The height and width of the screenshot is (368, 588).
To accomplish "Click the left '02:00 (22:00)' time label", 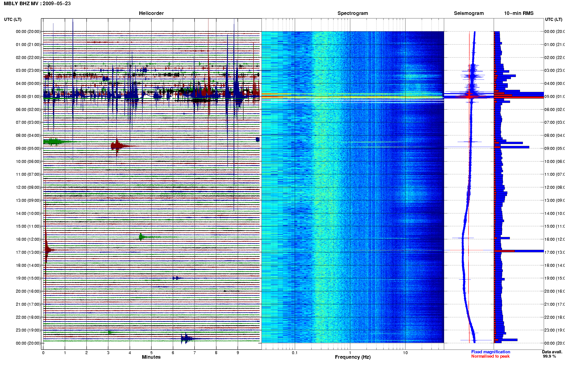I will tap(28, 58).
